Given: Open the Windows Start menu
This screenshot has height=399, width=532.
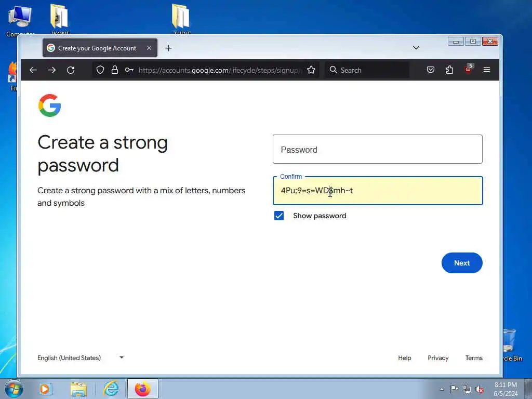Looking at the screenshot, I should click(14, 389).
